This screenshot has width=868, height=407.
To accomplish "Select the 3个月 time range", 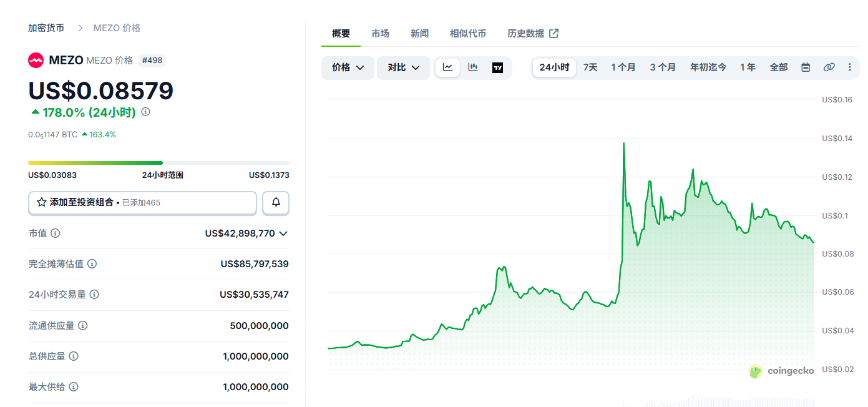I will tap(663, 67).
